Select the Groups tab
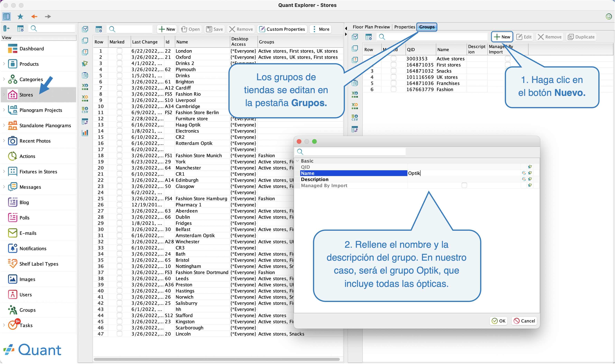Image resolution: width=615 pixels, height=364 pixels. point(427,27)
